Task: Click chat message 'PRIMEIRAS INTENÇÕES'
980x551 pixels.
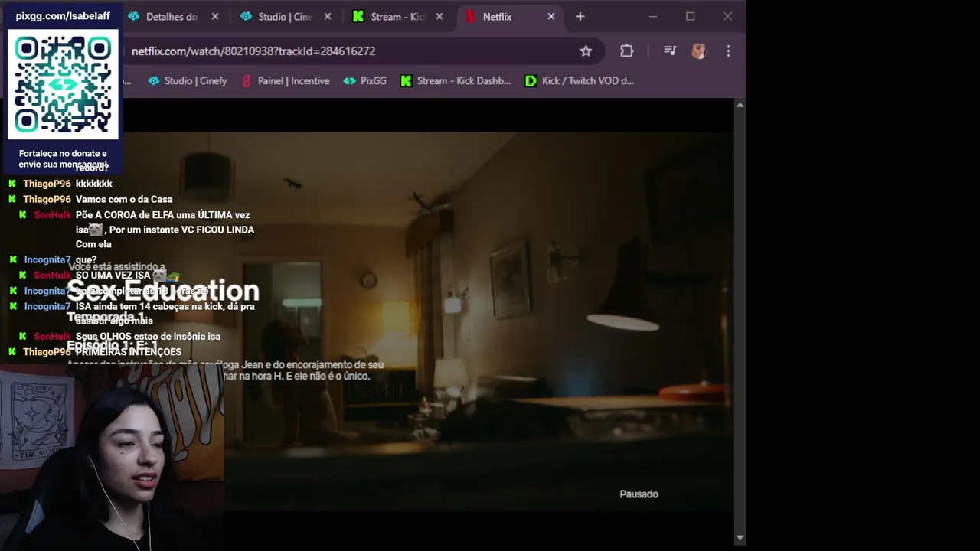Action: (129, 353)
